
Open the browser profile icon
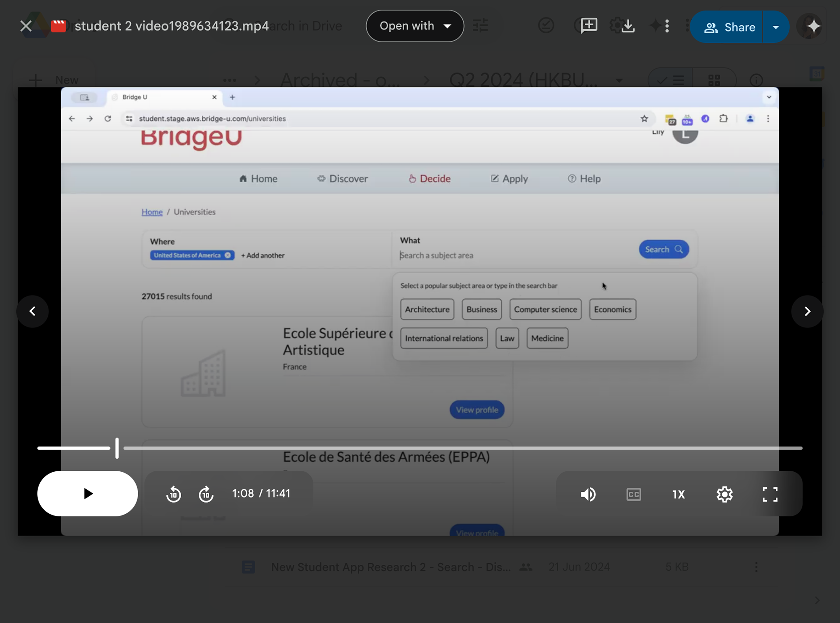pos(750,118)
